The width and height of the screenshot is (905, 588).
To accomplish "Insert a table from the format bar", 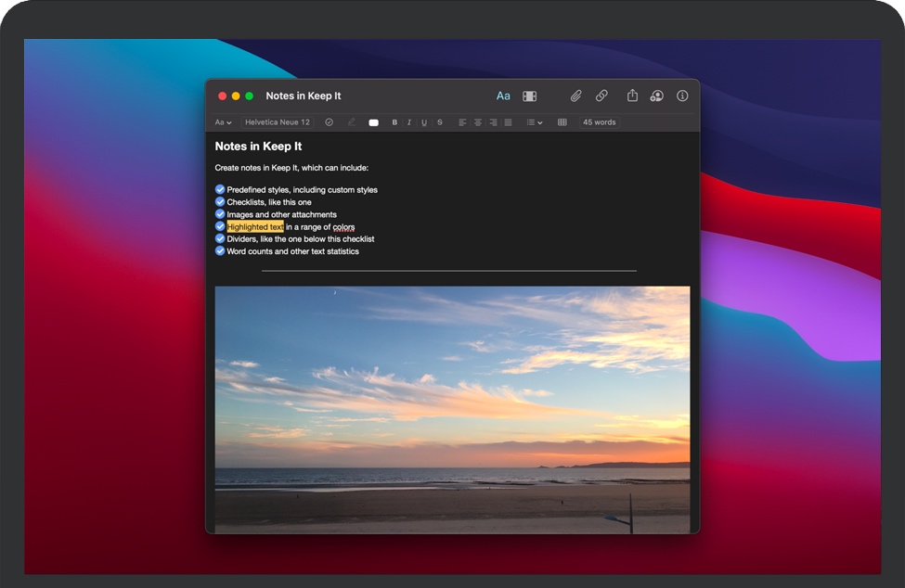I will click(x=562, y=122).
